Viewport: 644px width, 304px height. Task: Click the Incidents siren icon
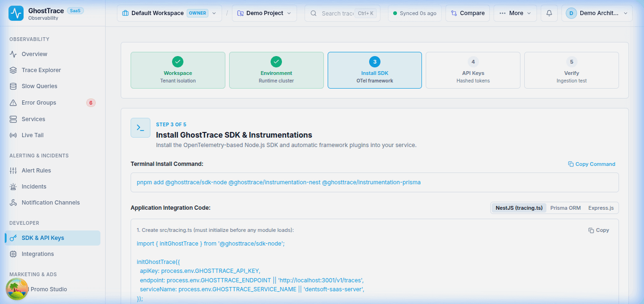click(13, 187)
